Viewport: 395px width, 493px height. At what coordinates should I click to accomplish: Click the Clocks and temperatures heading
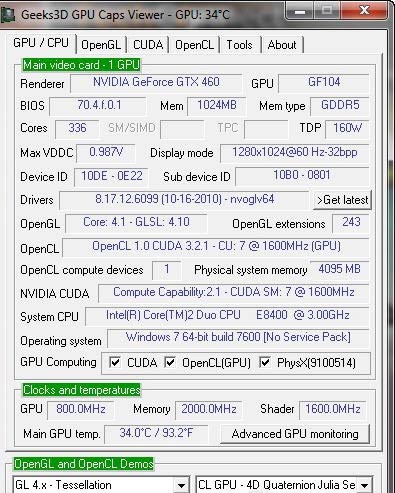coord(82,390)
